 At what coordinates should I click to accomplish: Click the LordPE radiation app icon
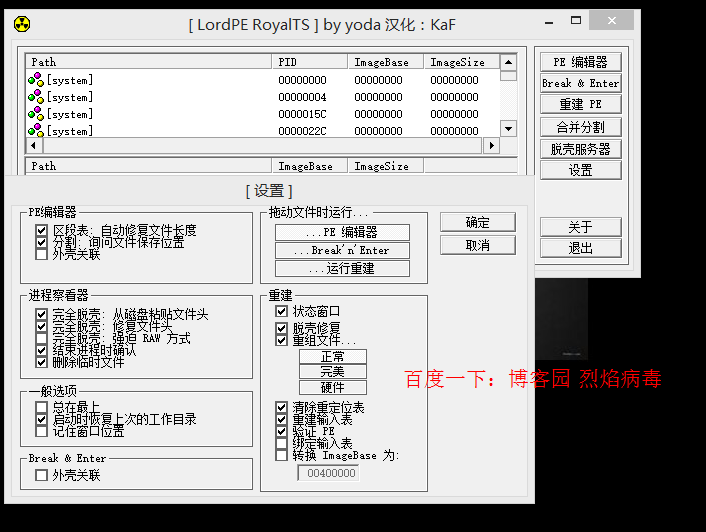(22, 24)
